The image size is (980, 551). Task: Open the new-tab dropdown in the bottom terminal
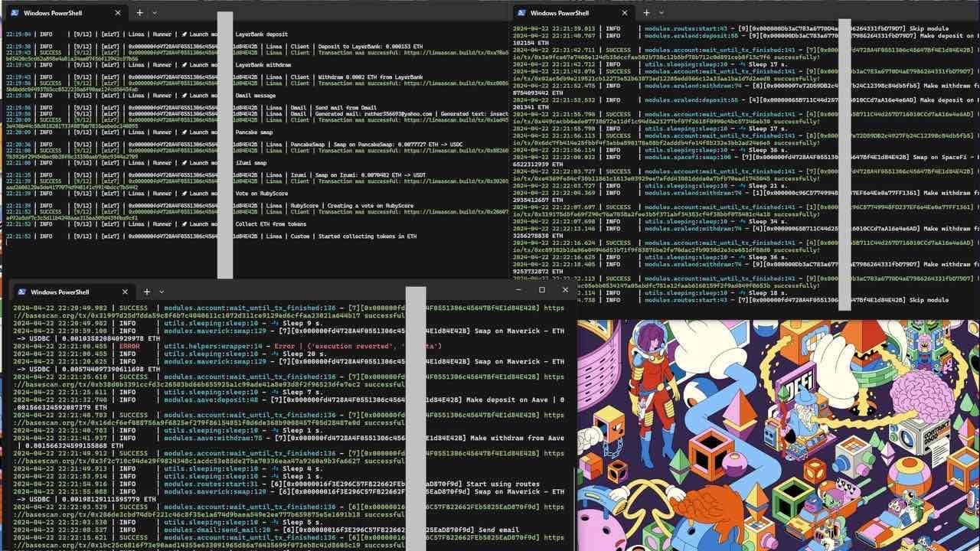click(162, 292)
